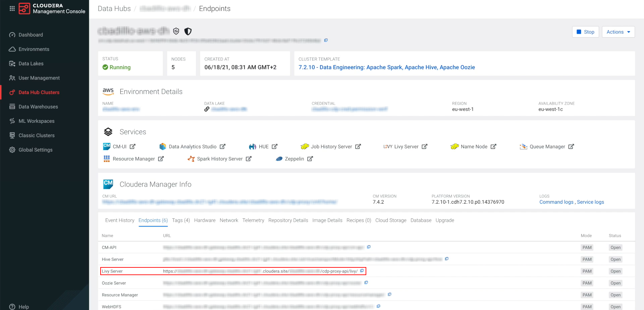Open the Image Details tab
The width and height of the screenshot is (644, 310).
327,220
